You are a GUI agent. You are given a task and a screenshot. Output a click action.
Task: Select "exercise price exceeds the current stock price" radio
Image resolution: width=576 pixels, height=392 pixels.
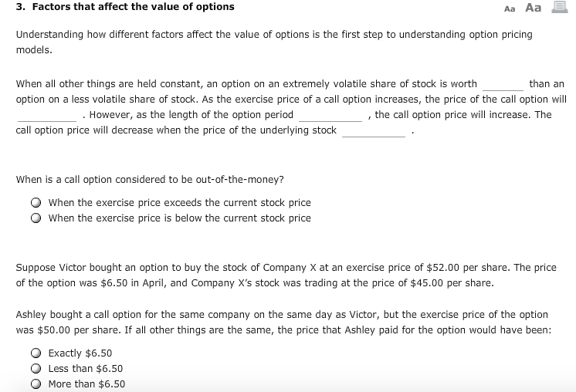pos(36,203)
